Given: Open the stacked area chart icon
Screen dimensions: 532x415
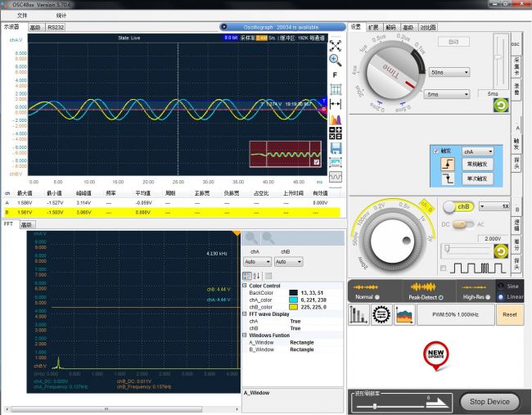Looking at the screenshot, I should 404,314.
